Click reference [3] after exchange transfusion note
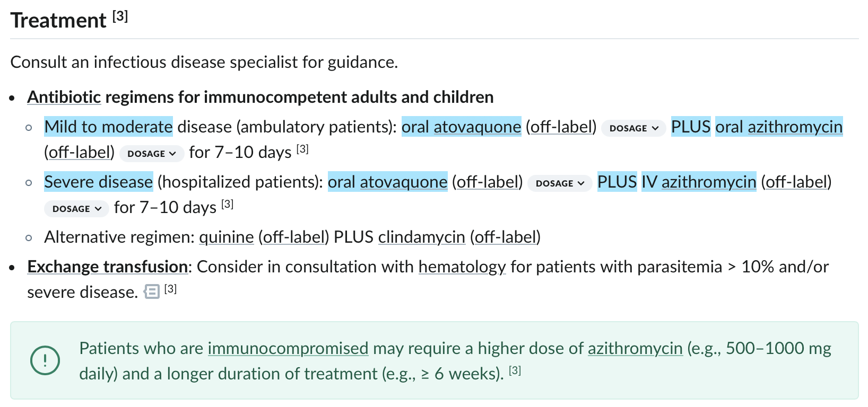The image size is (868, 407). (170, 289)
